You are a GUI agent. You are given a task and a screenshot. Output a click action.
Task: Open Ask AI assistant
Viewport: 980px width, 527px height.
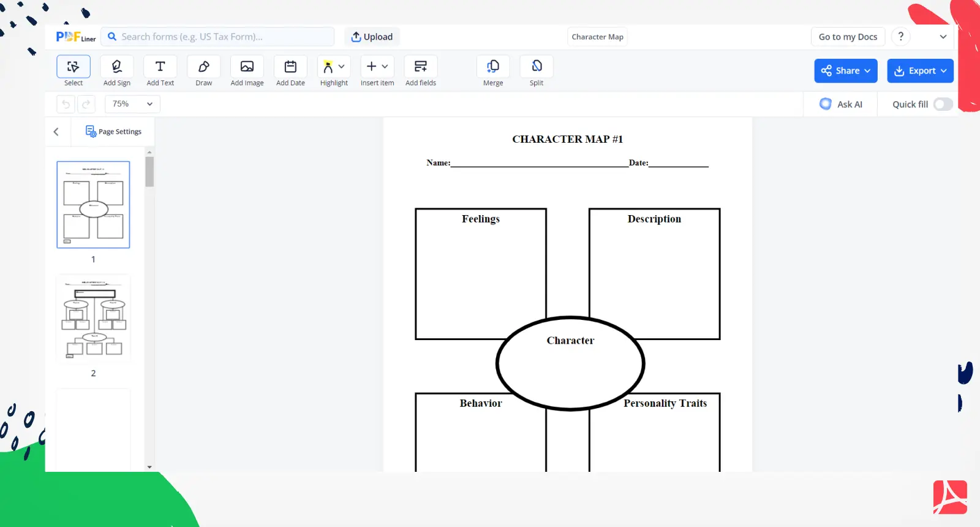[x=841, y=104]
